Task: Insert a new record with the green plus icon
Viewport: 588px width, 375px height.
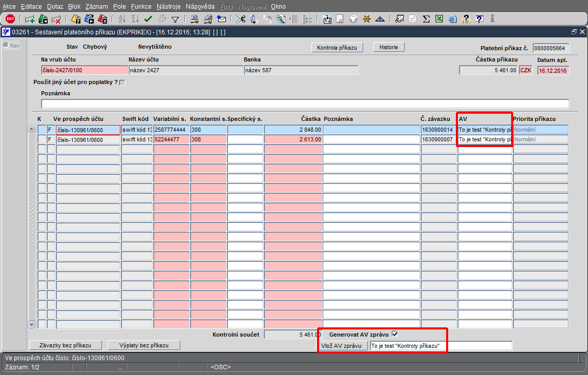Action: 29,19
